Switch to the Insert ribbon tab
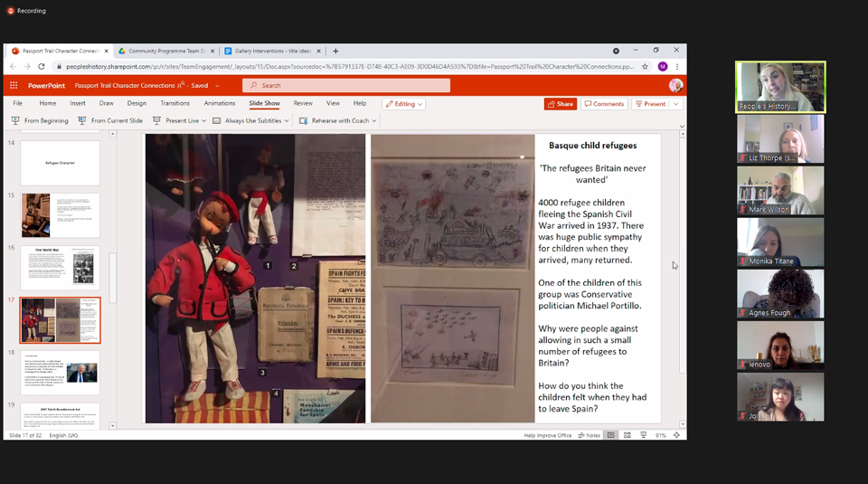The image size is (868, 484). 78,103
